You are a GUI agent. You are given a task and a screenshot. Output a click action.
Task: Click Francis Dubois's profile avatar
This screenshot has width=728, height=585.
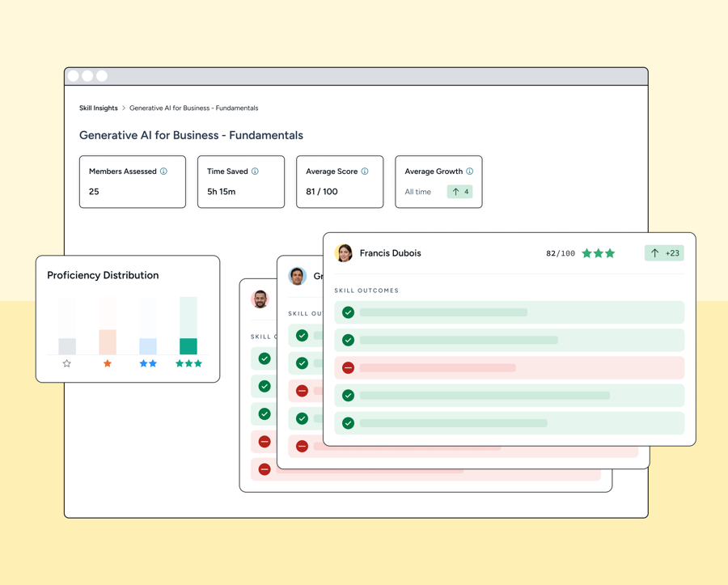tap(343, 252)
